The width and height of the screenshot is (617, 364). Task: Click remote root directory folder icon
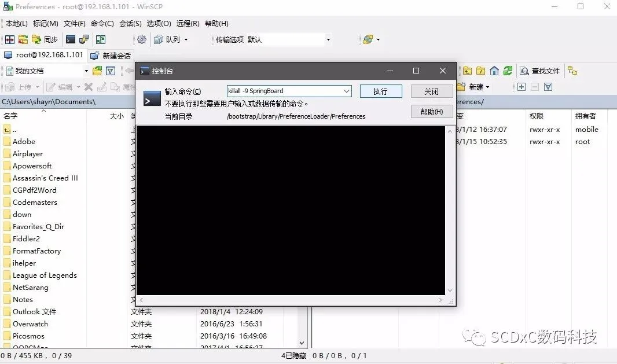pyautogui.click(x=480, y=71)
